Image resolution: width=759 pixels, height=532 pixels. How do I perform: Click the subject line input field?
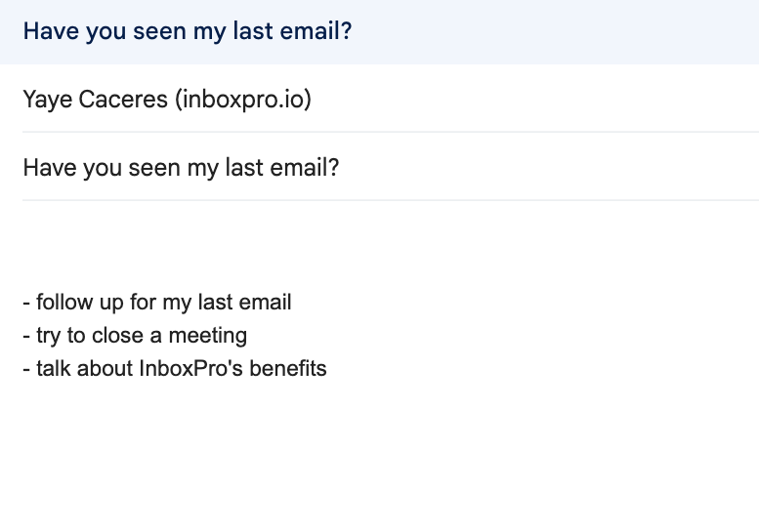[x=488, y=168]
